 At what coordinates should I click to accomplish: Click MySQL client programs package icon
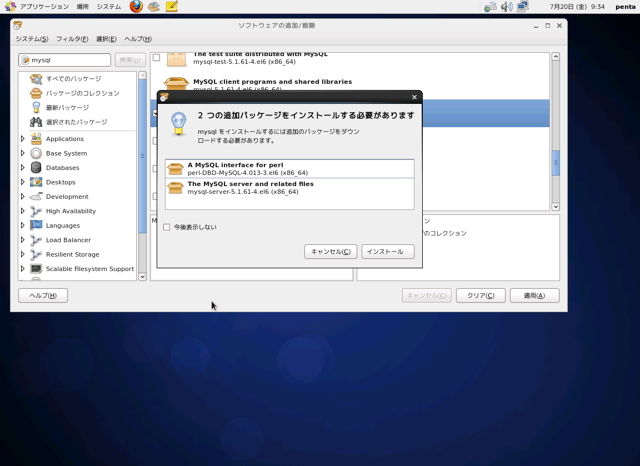[x=176, y=84]
